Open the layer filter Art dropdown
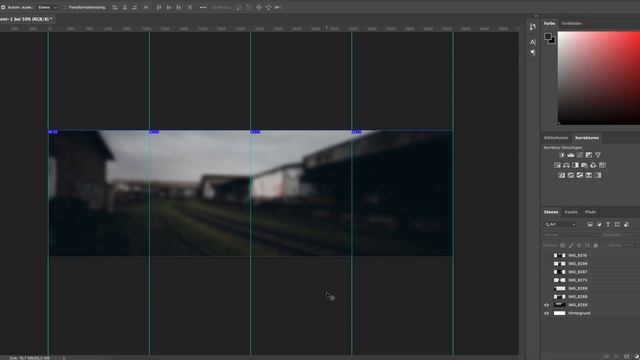 [x=560, y=224]
